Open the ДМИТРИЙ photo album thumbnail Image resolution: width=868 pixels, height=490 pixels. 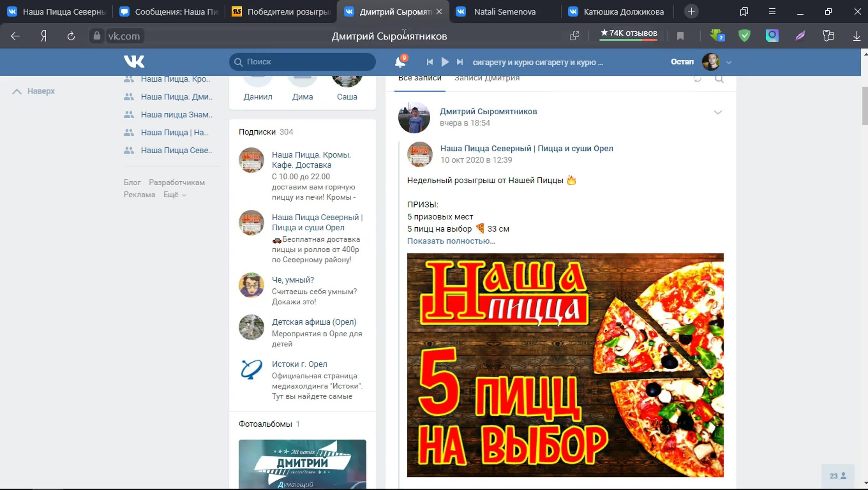(302, 464)
